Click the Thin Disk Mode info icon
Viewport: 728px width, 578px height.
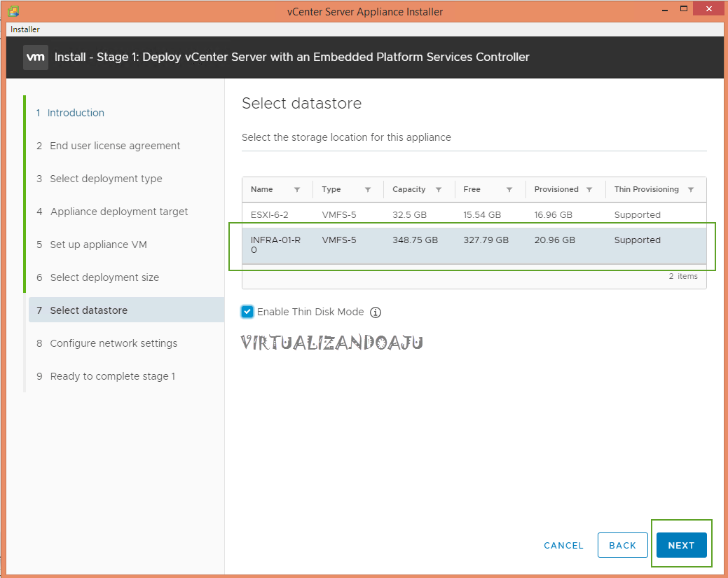click(376, 312)
